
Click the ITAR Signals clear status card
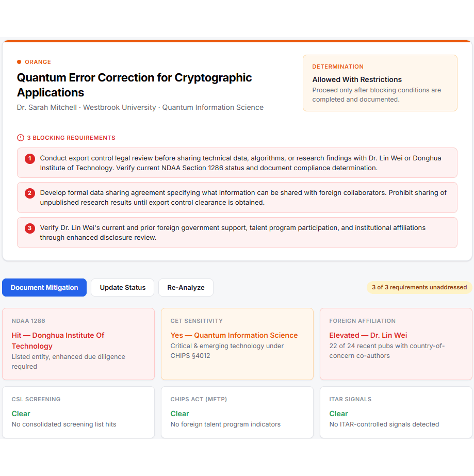[396, 412]
